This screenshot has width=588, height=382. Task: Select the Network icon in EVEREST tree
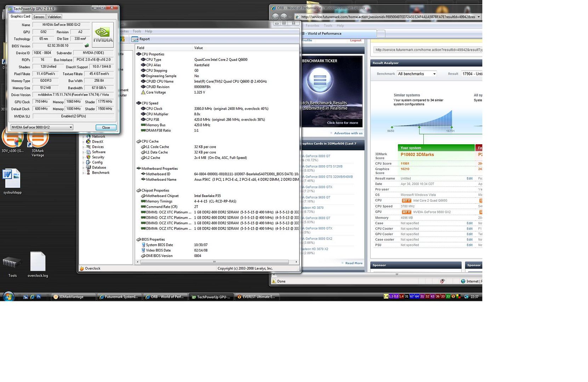89,137
